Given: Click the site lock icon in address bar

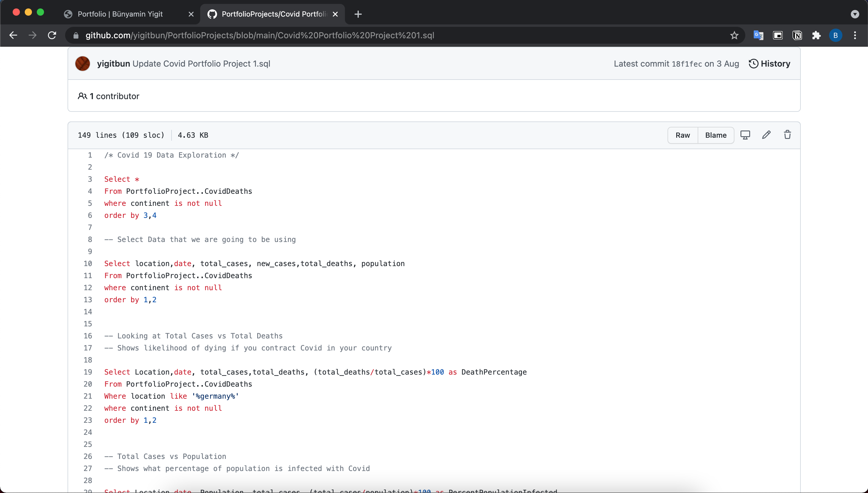Looking at the screenshot, I should pos(76,36).
